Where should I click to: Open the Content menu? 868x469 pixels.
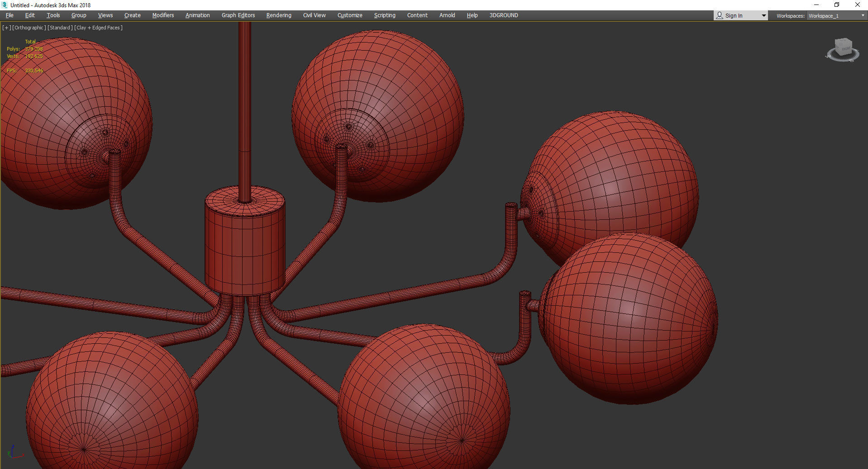pos(417,15)
